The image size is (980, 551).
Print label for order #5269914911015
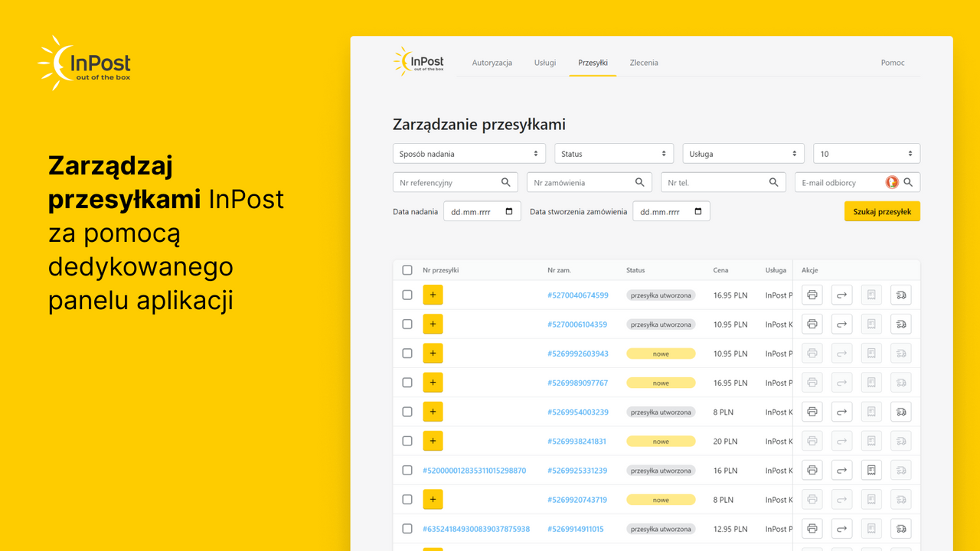click(812, 529)
